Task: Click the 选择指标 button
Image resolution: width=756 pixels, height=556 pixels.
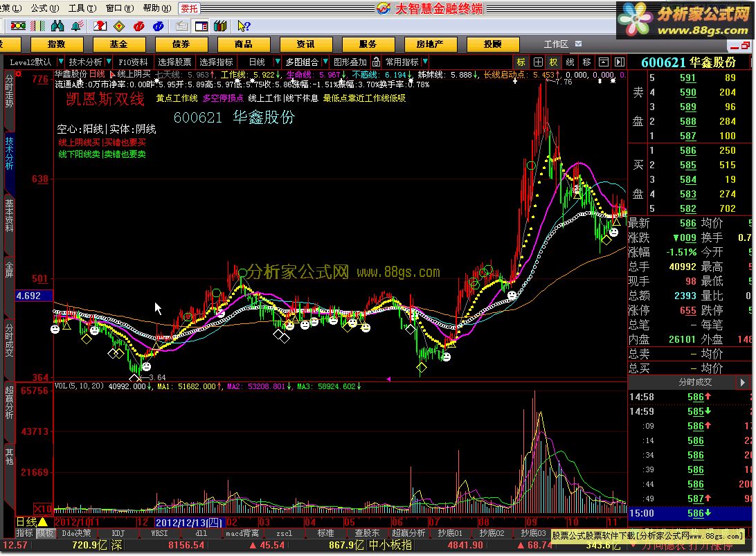Action: click(216, 62)
